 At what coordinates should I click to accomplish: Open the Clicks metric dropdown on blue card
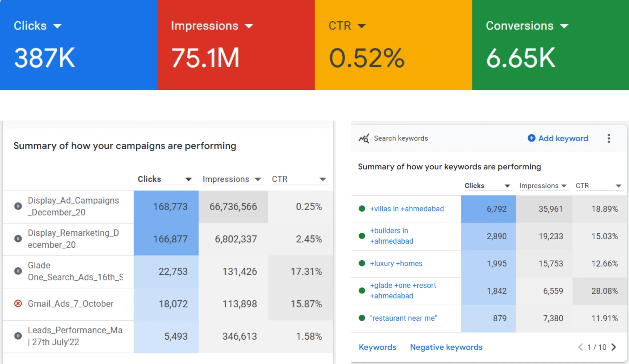pyautogui.click(x=58, y=26)
